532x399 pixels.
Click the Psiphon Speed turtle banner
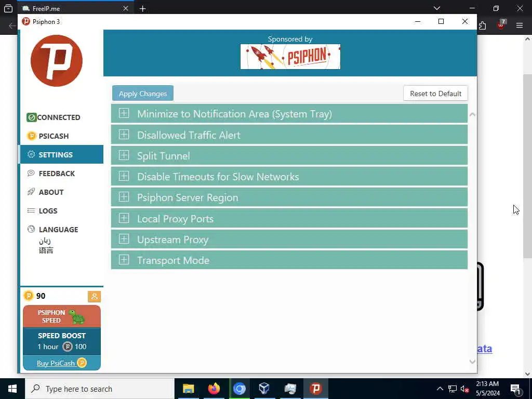tap(62, 316)
